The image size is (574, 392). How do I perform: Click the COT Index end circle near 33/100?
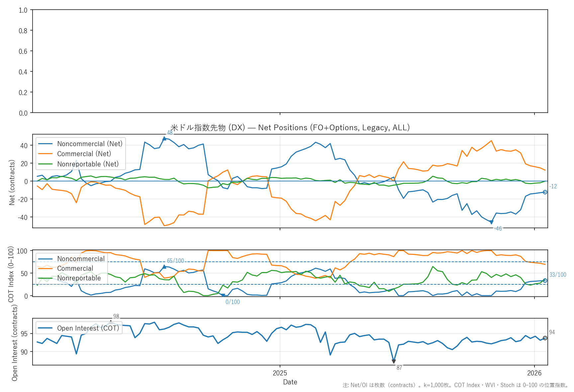pyautogui.click(x=545, y=280)
